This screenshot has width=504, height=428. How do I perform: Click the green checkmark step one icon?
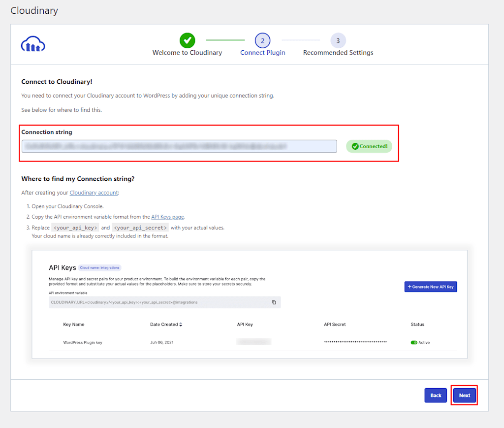(188, 40)
